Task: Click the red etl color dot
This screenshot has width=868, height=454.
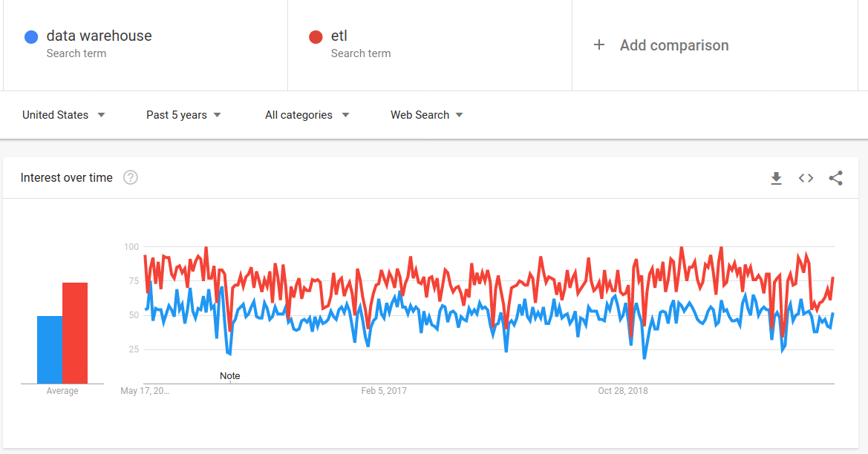Action: [x=316, y=37]
